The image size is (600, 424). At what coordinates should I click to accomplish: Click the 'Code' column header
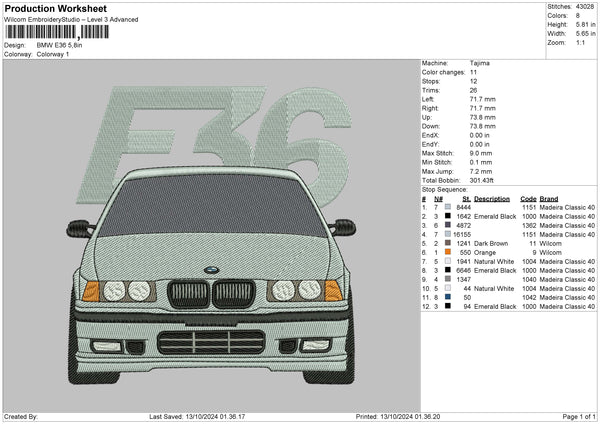tap(528, 199)
